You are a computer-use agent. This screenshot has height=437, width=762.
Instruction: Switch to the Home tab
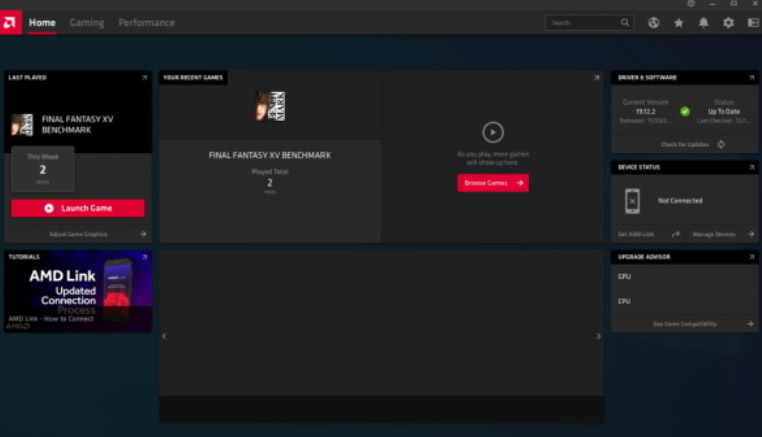[x=42, y=22]
